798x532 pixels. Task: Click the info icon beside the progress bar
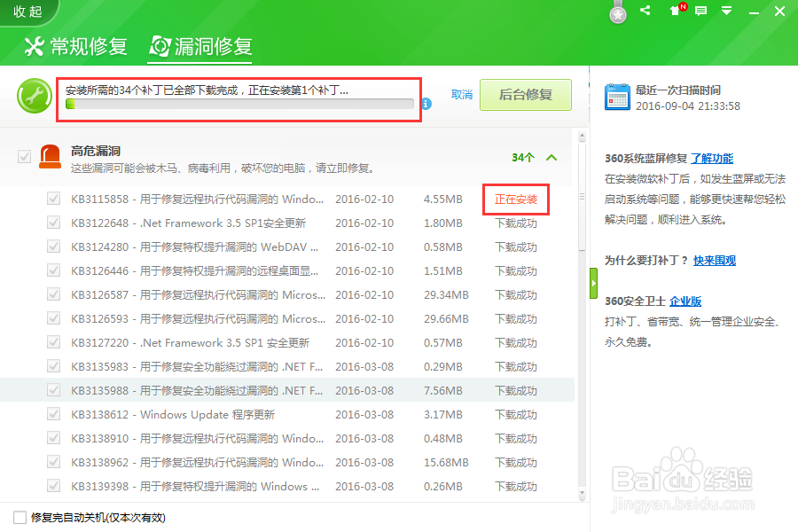click(426, 104)
